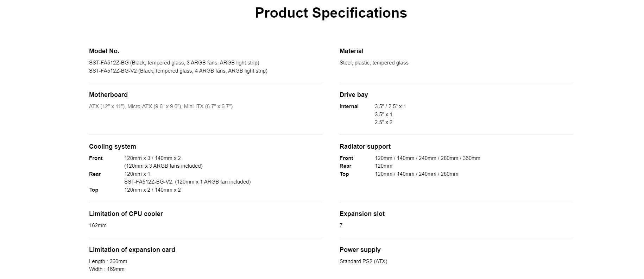
Task: Click the Rear label under Radiator support
Action: click(x=345, y=166)
